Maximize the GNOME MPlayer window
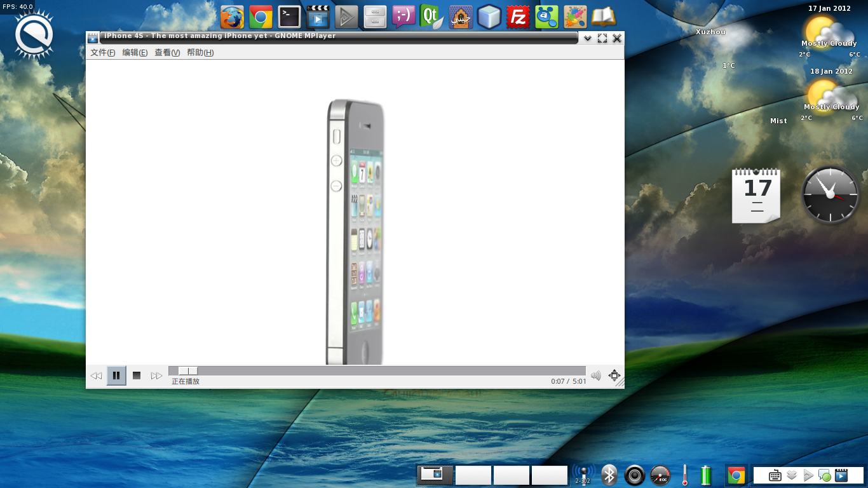Image resolution: width=868 pixels, height=488 pixels. click(602, 38)
